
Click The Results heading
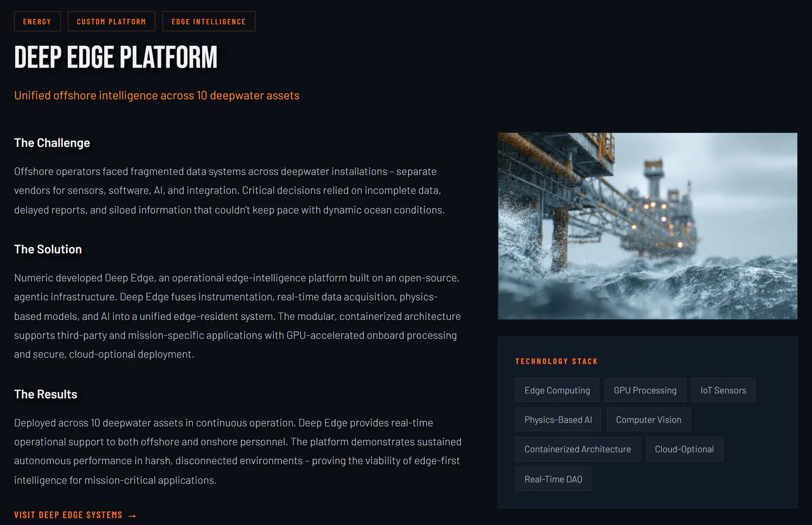[x=46, y=394]
